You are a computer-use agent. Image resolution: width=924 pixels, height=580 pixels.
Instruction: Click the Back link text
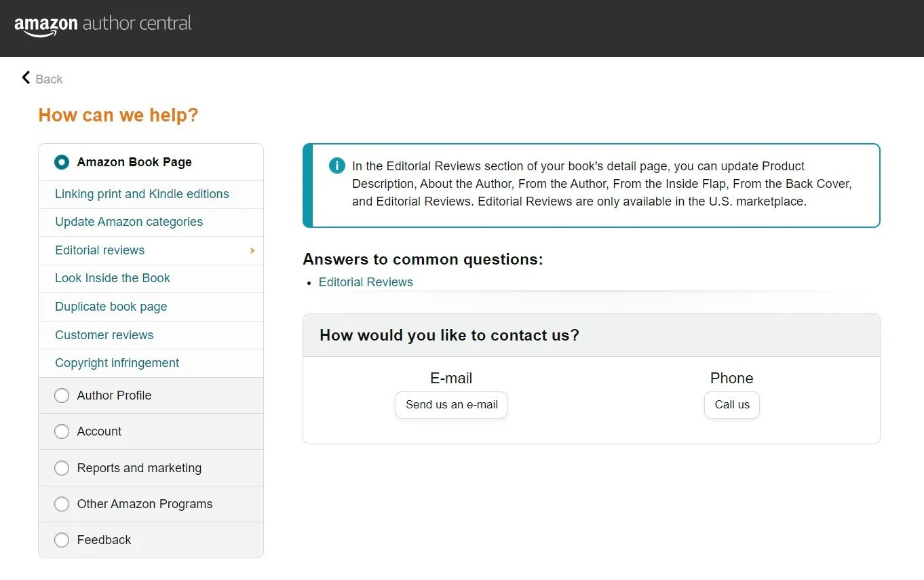[49, 79]
